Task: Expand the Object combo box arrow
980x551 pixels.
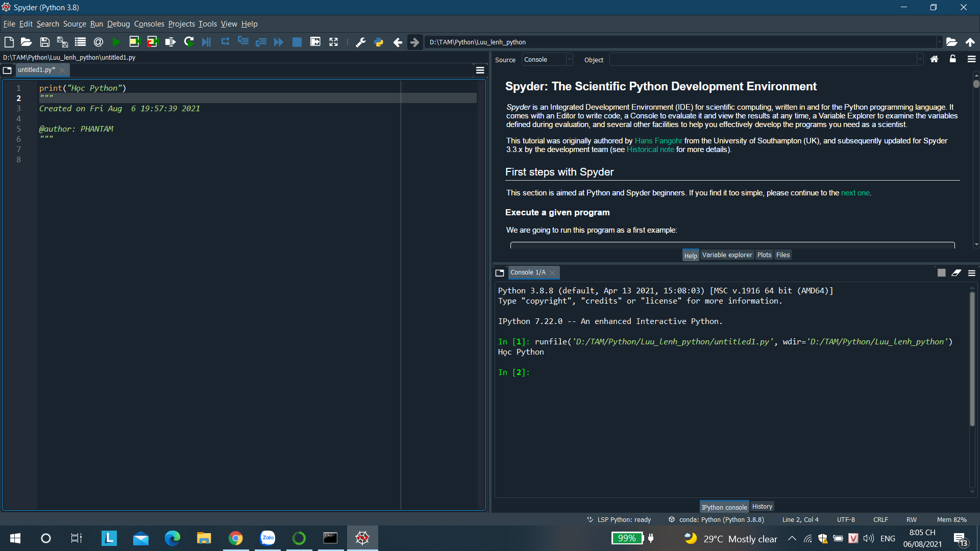Action: coord(920,60)
